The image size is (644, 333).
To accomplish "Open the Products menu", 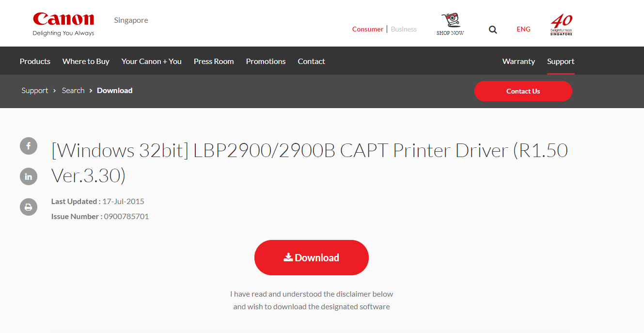I will [35, 61].
